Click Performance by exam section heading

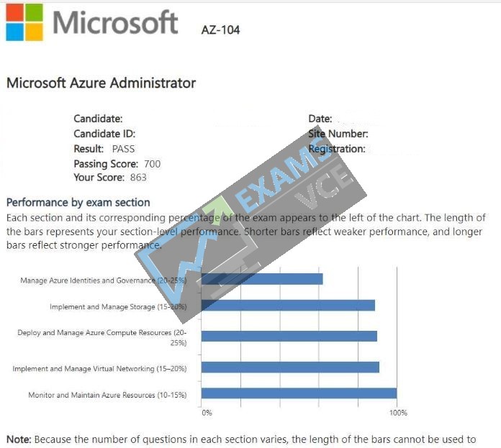tap(78, 203)
